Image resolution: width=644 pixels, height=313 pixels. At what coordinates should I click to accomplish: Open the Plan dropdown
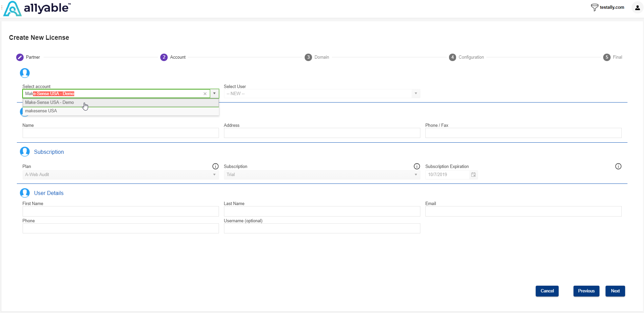(214, 175)
